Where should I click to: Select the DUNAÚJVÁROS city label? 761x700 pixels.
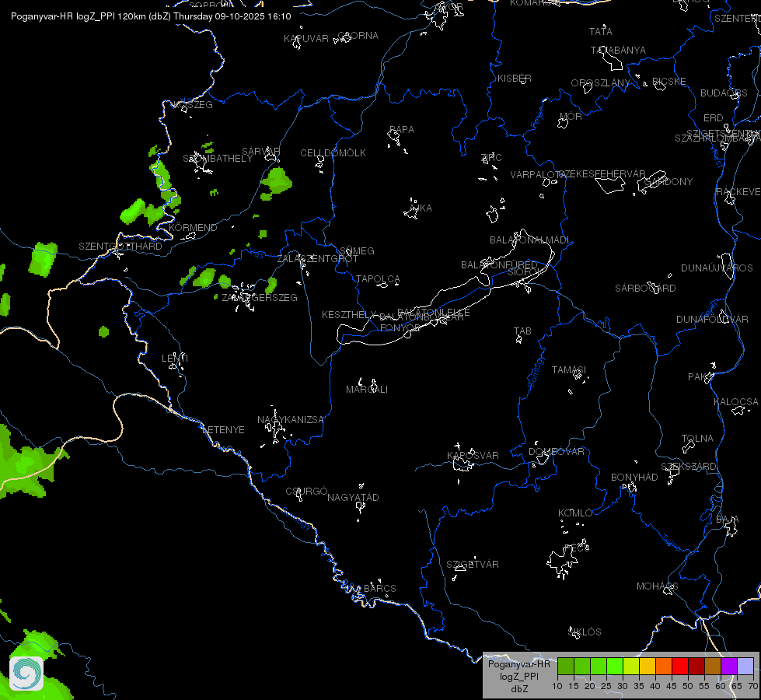pyautogui.click(x=717, y=268)
